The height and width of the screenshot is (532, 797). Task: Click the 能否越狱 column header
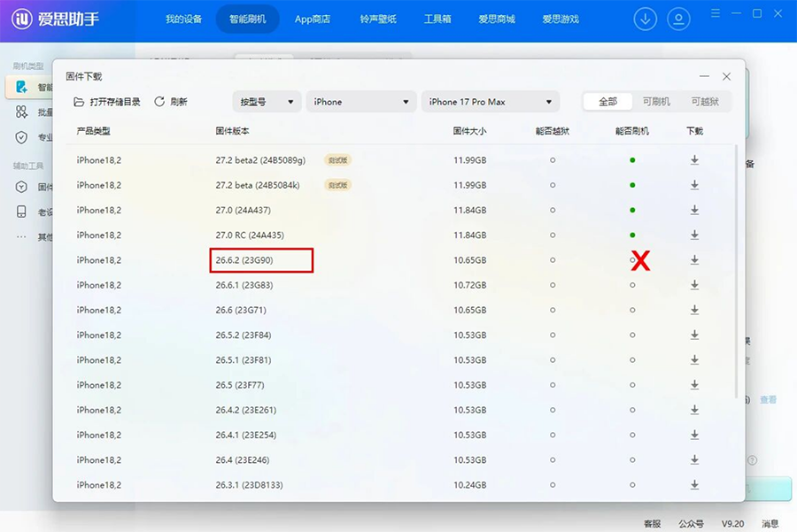553,131
